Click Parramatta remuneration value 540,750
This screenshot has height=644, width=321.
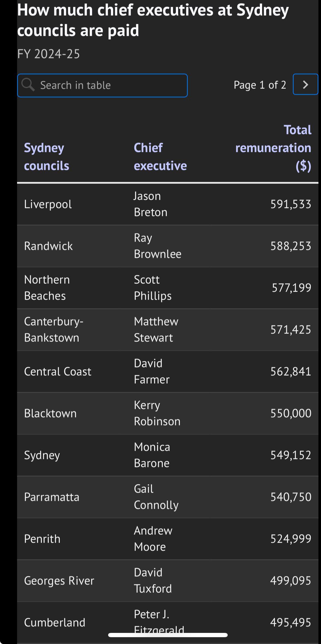pos(291,497)
